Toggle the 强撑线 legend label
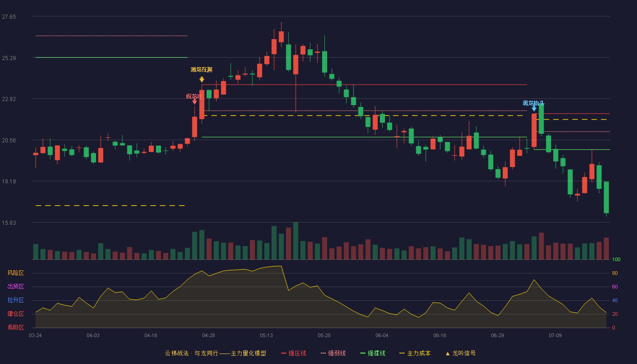 click(376, 354)
